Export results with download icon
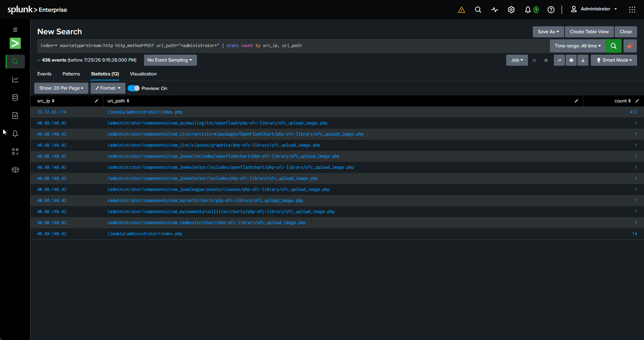 [x=583, y=60]
